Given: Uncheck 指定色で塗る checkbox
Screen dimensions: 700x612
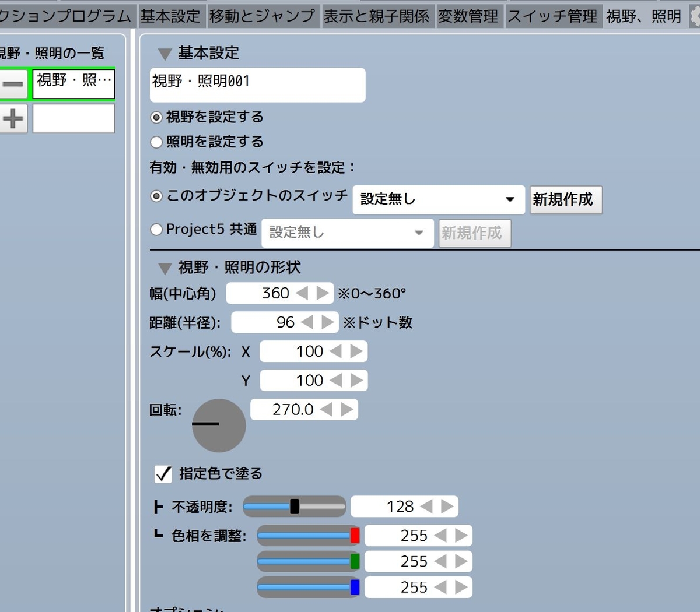Looking at the screenshot, I should 163,473.
